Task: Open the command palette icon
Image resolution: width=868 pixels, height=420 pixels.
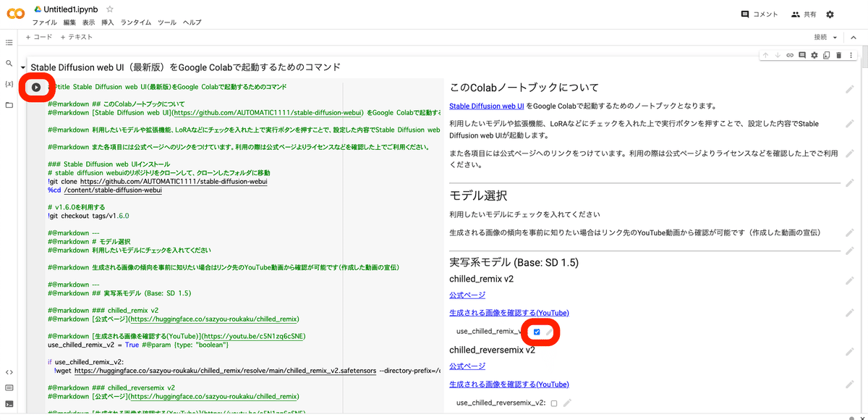Action: click(x=9, y=388)
